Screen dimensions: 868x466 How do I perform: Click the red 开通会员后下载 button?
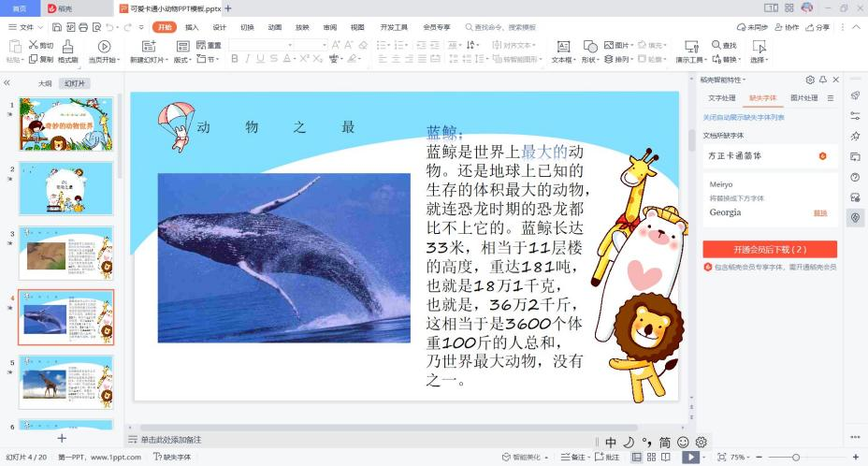coord(769,249)
